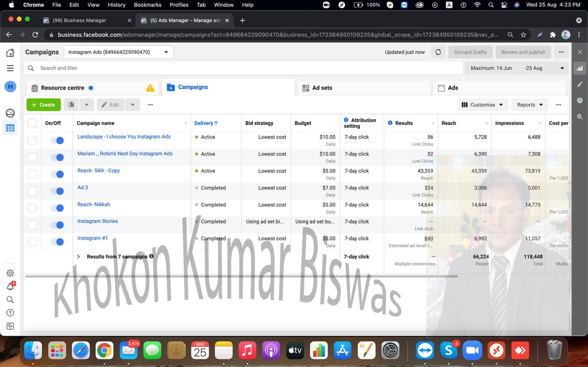Reload page with Chrome reload button
The width and height of the screenshot is (588, 367).
point(35,35)
